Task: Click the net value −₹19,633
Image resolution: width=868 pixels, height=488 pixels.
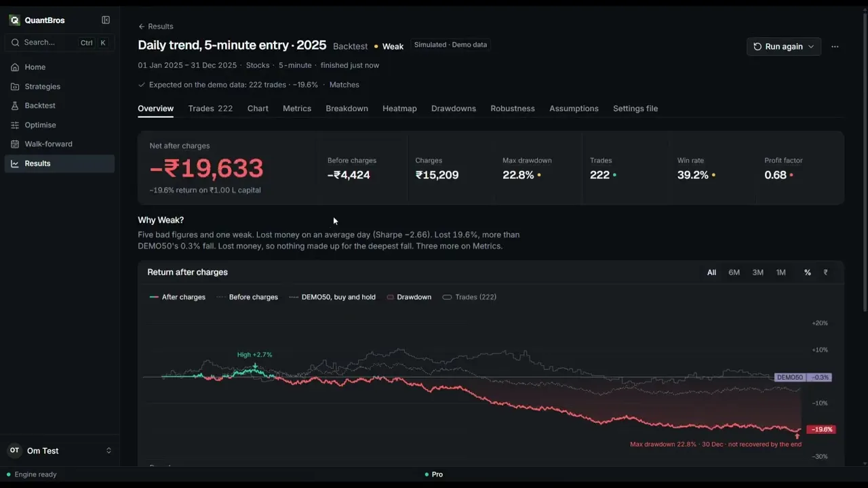Action: pos(206,169)
